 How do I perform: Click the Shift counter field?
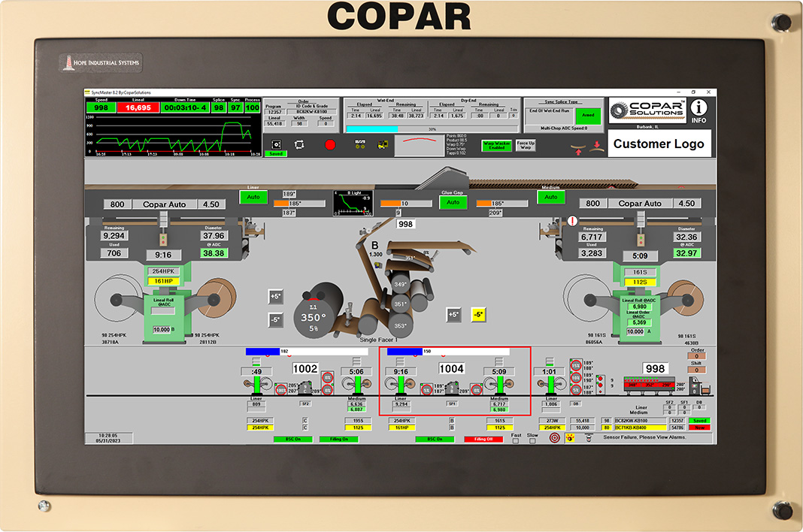697,370
